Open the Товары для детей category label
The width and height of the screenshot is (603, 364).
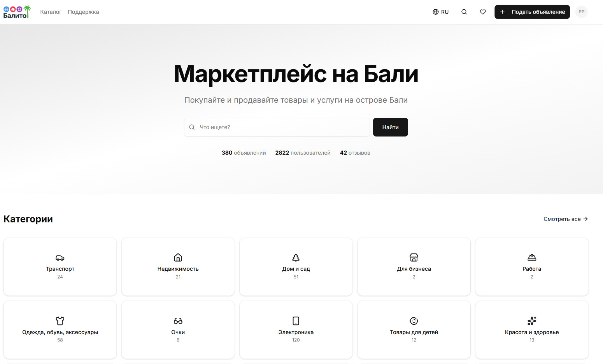click(414, 332)
